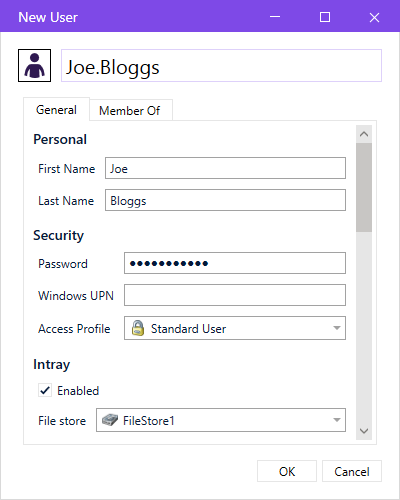Close the New User window
This screenshot has height=500, width=400.
(x=374, y=17)
